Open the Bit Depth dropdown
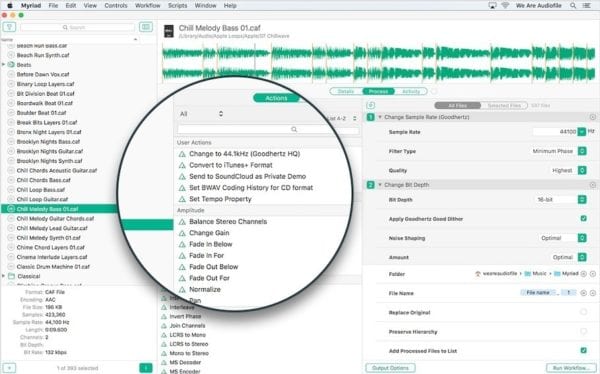This screenshot has width=600, height=374. tap(582, 199)
